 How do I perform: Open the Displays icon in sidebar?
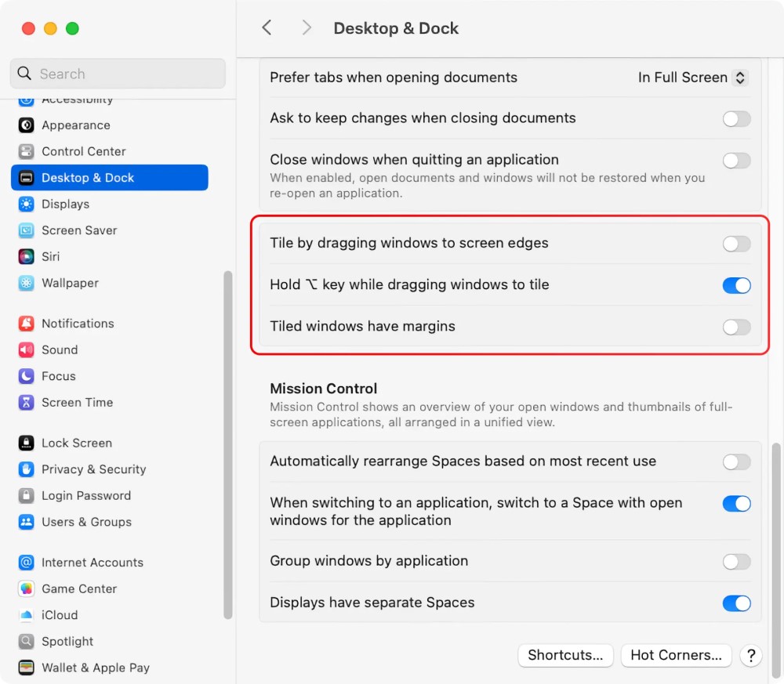click(26, 204)
